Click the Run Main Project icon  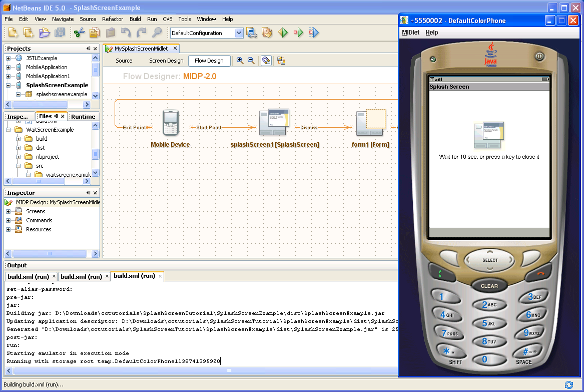point(298,33)
